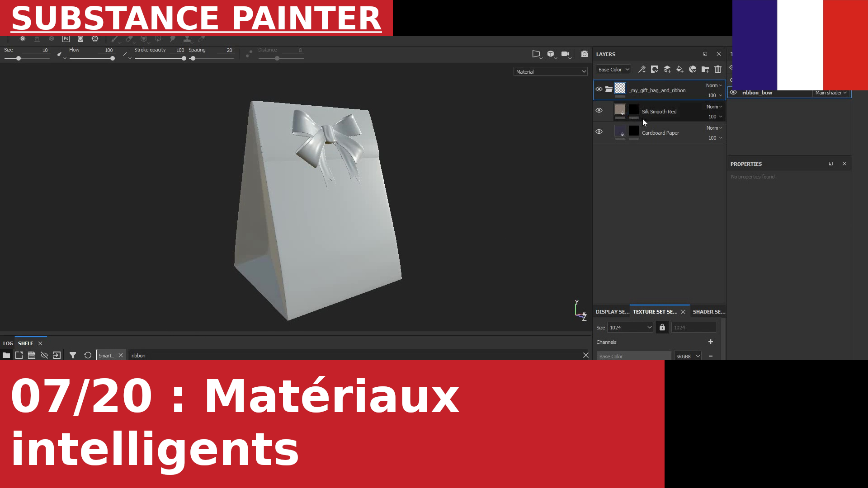Hide the Cardboard Paper layer
This screenshot has width=868, height=488.
[x=599, y=131]
